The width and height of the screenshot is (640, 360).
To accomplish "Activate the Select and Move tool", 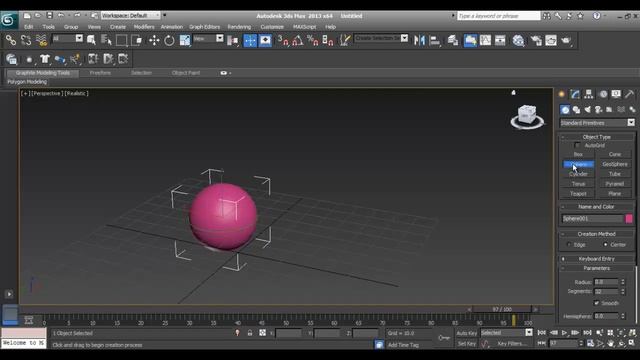I will tap(154, 40).
